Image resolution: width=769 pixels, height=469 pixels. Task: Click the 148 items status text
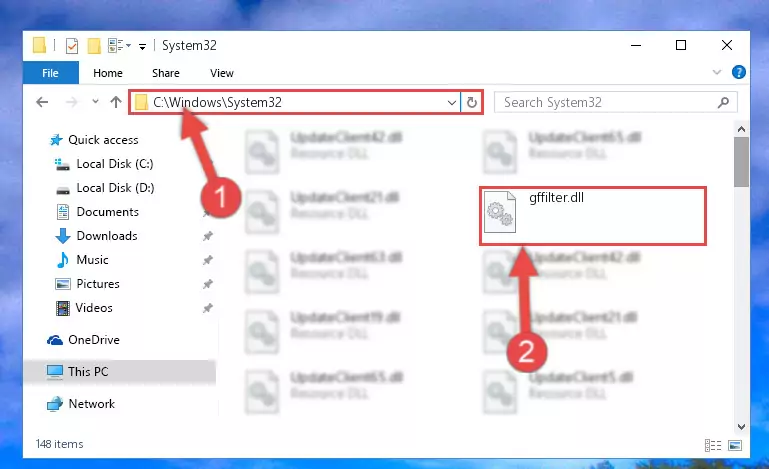pos(59,444)
